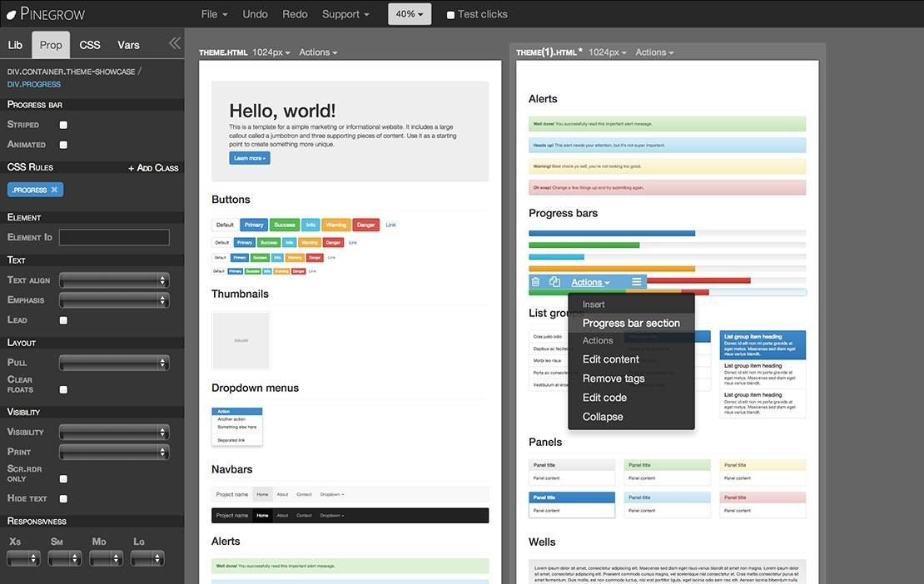Click the red Oh snap alert in theme(1).html
Image resolution: width=924 pixels, height=584 pixels.
pyautogui.click(x=667, y=187)
